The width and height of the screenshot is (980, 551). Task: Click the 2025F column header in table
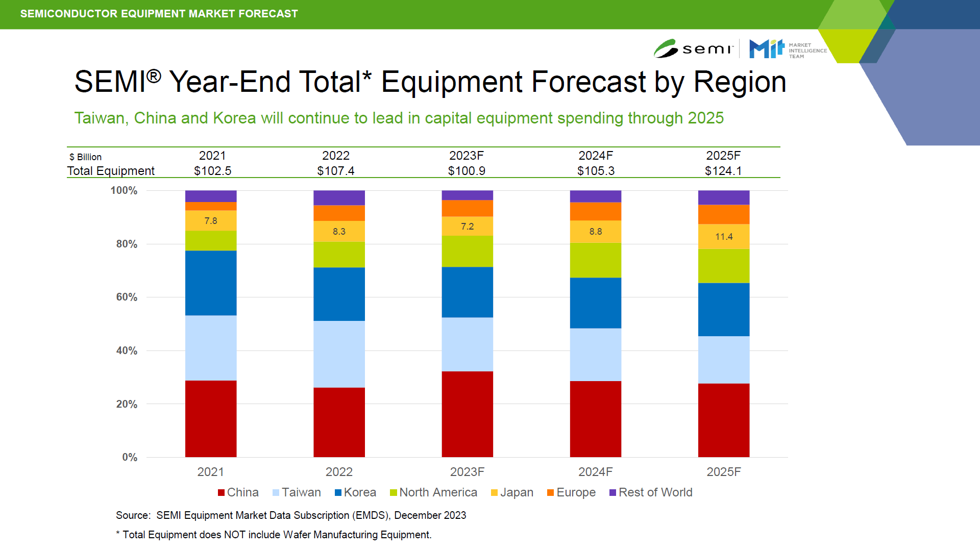click(x=723, y=156)
